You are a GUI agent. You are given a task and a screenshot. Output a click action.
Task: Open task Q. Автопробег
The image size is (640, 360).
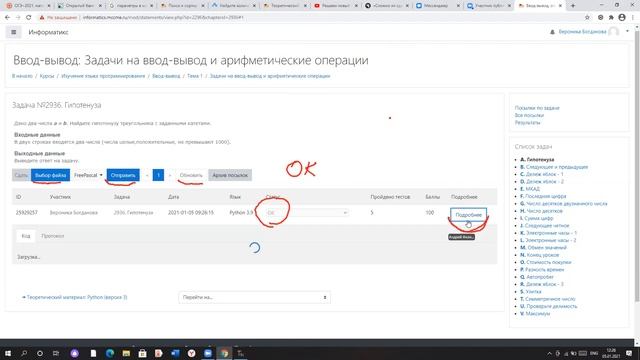536,277
